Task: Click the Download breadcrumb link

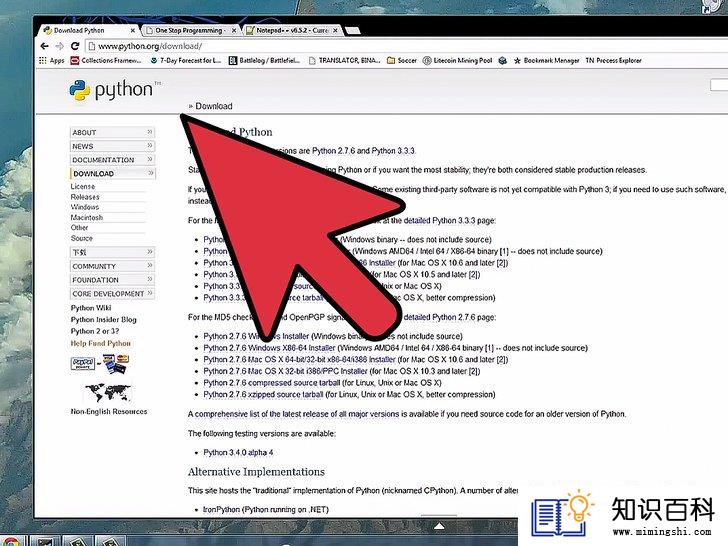Action: coord(214,106)
